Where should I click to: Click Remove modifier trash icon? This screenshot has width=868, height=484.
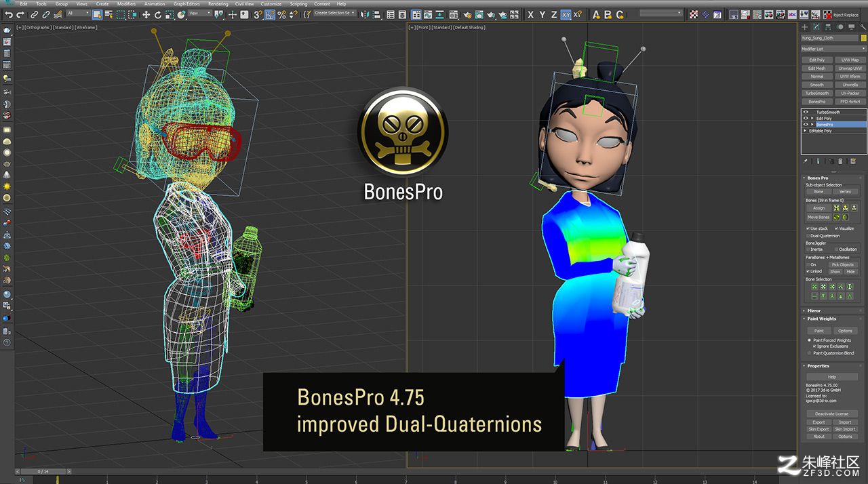tap(840, 161)
